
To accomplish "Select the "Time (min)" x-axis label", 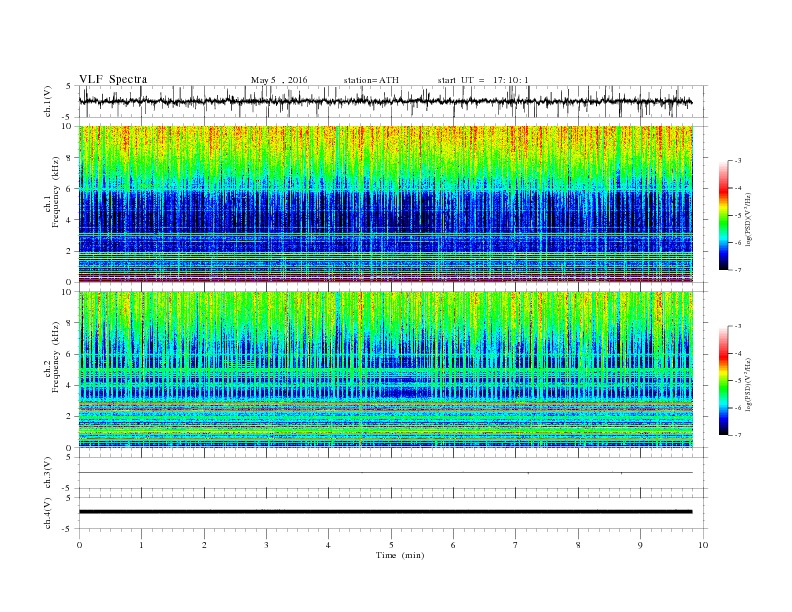I will coord(400,555).
